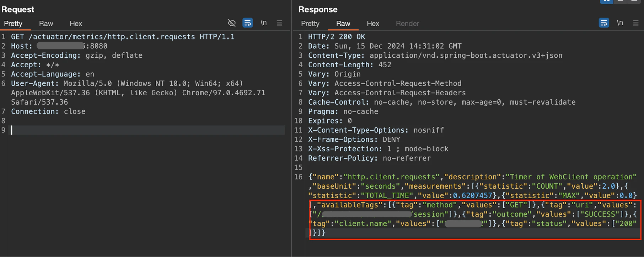
Task: Switch to the Response Pretty tab
Action: 310,23
